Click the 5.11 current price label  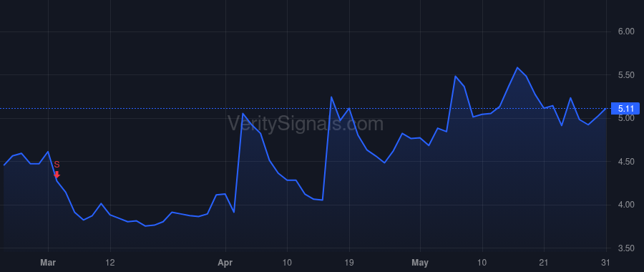click(x=625, y=109)
